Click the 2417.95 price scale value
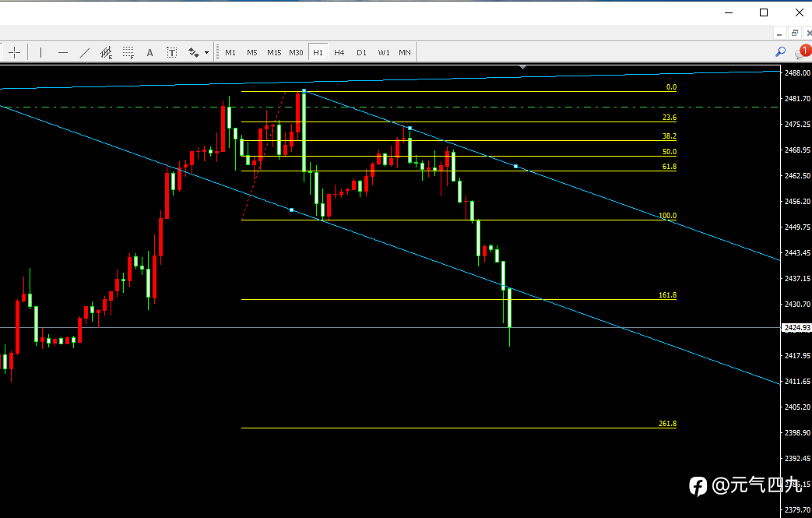 point(797,355)
